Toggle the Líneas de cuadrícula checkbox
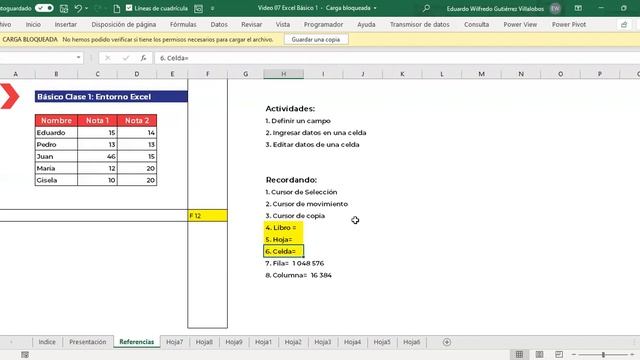This screenshot has width=640, height=360. [x=129, y=8]
